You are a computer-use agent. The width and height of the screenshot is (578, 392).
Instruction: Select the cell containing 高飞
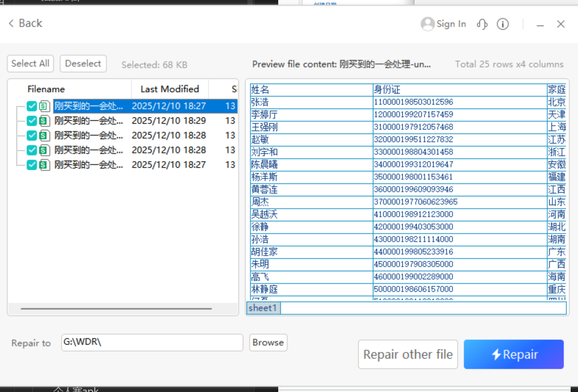click(x=312, y=277)
